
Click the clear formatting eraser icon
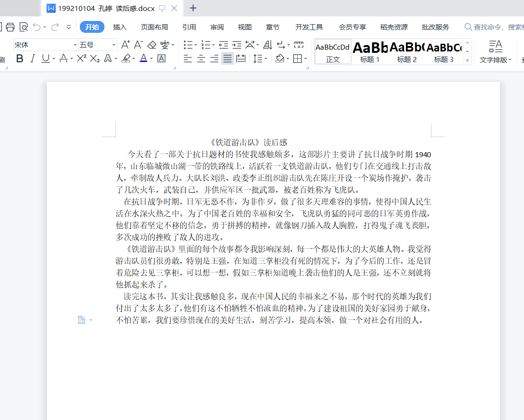(x=152, y=45)
